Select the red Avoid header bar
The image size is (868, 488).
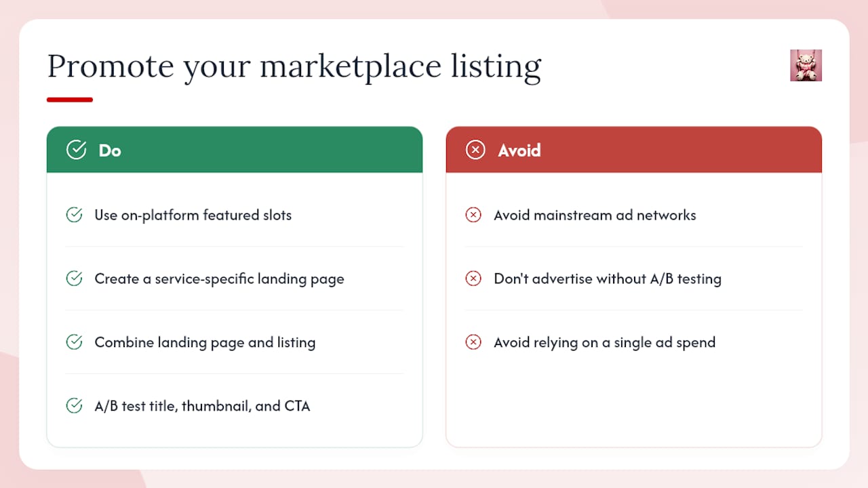click(634, 150)
